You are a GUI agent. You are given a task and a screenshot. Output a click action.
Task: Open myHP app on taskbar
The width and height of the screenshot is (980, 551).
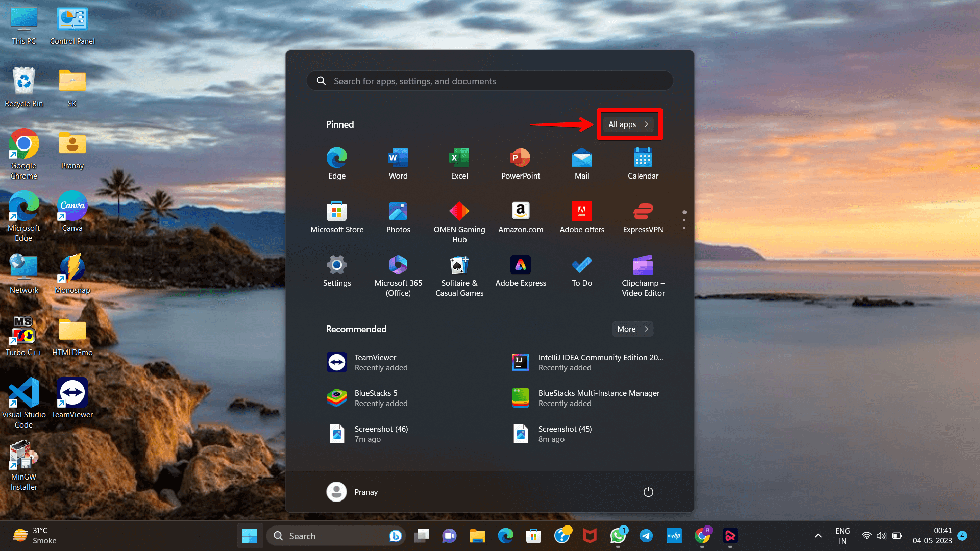(x=674, y=536)
